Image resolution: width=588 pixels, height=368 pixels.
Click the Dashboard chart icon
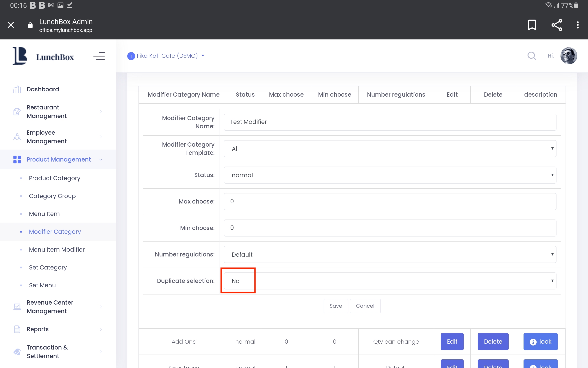17,89
